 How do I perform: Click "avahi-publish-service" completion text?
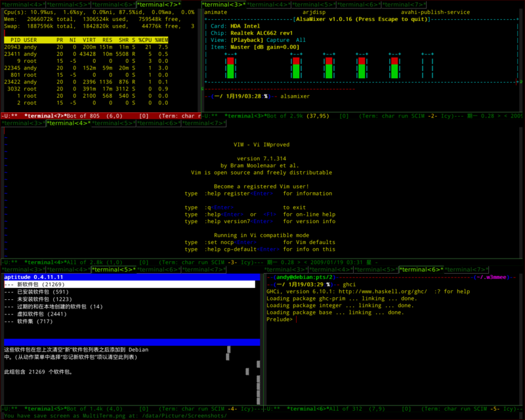pos(435,12)
